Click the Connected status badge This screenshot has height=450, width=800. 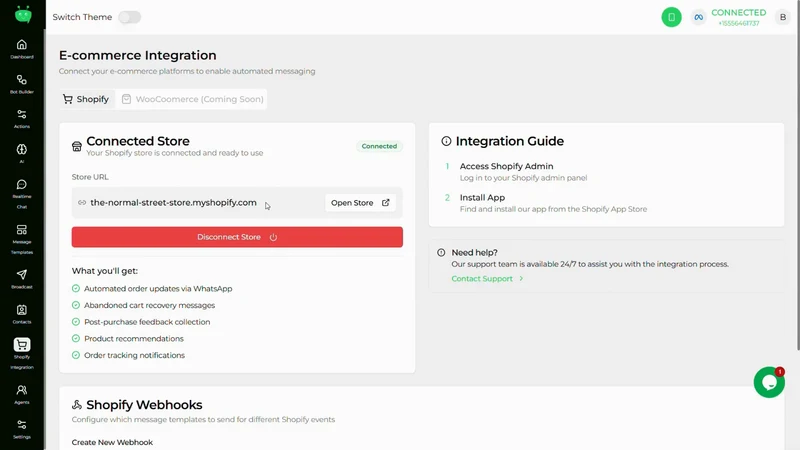[379, 146]
